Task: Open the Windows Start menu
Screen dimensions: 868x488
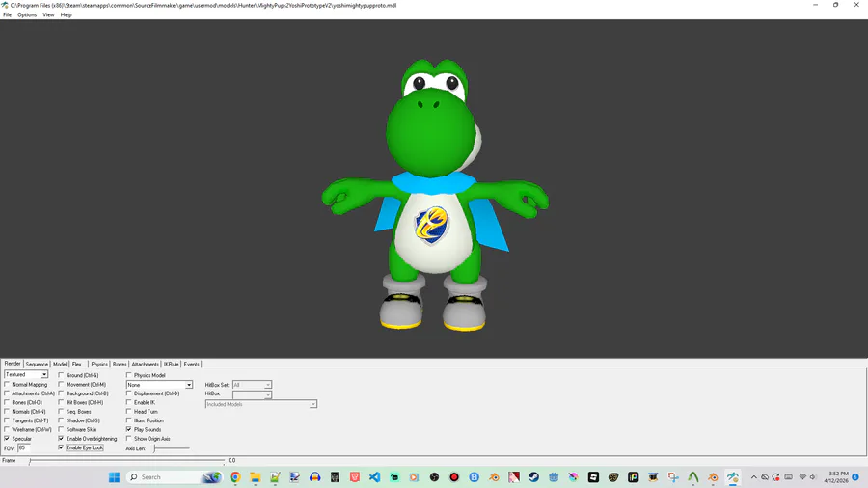Action: pyautogui.click(x=114, y=477)
